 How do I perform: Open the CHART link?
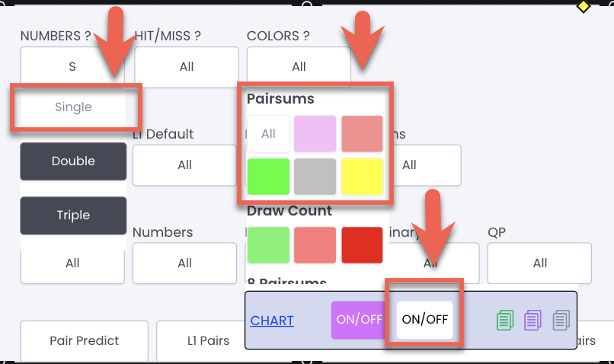(x=272, y=321)
